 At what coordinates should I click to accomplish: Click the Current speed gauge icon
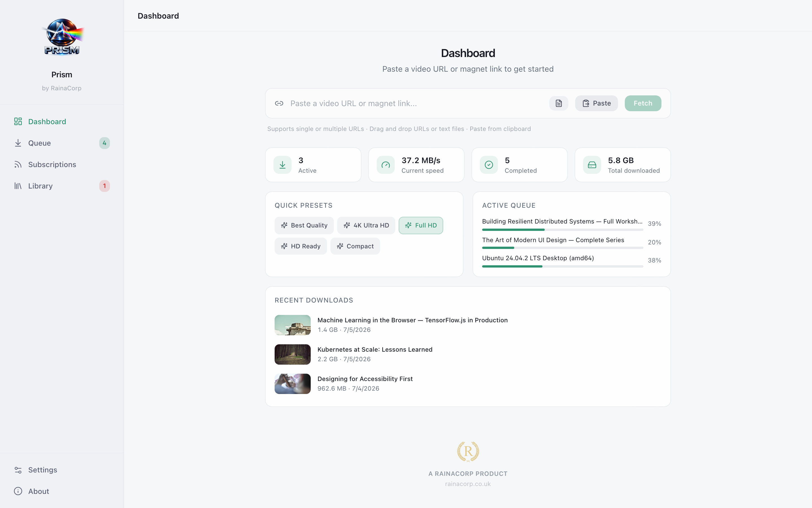[385, 165]
